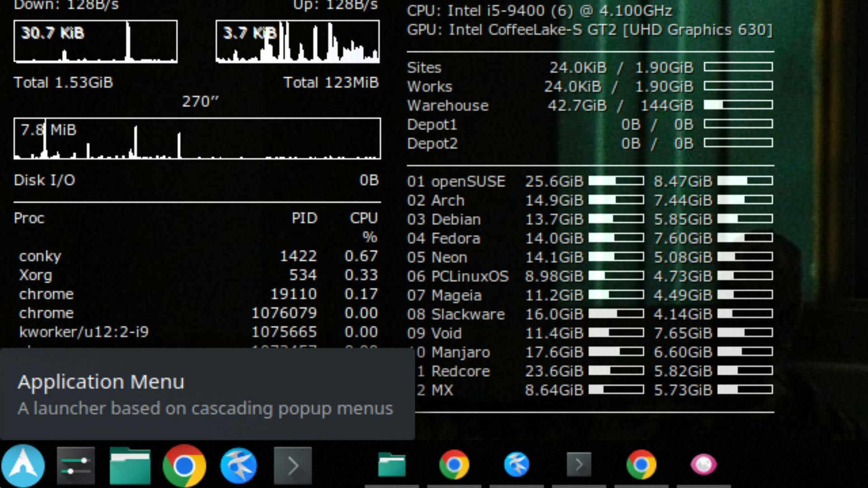This screenshot has height=488, width=868.
Task: Open System Settings sliders icon in panel
Action: (76, 465)
